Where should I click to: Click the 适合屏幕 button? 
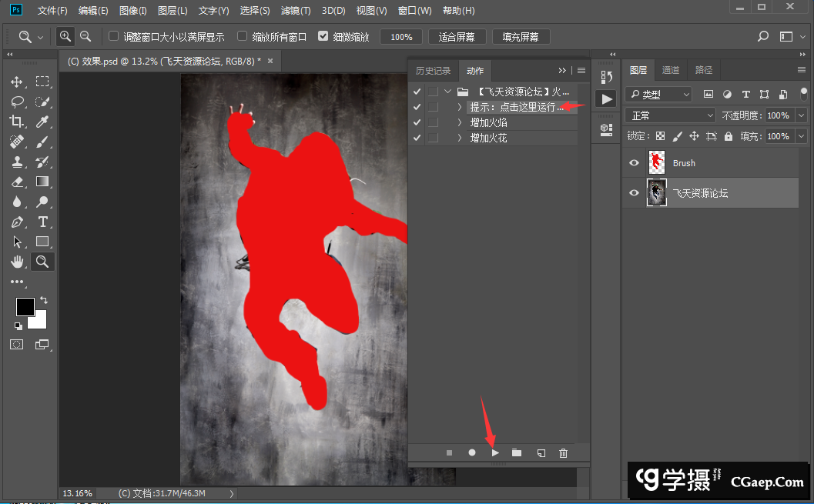click(x=457, y=37)
